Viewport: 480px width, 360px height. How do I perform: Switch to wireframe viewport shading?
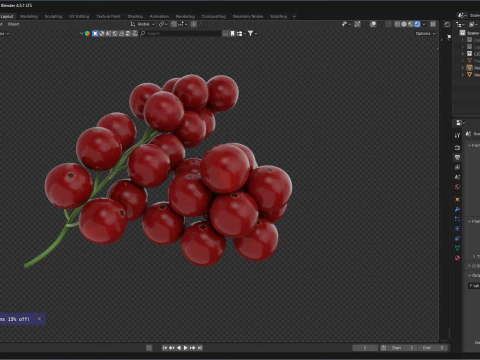tap(397, 24)
